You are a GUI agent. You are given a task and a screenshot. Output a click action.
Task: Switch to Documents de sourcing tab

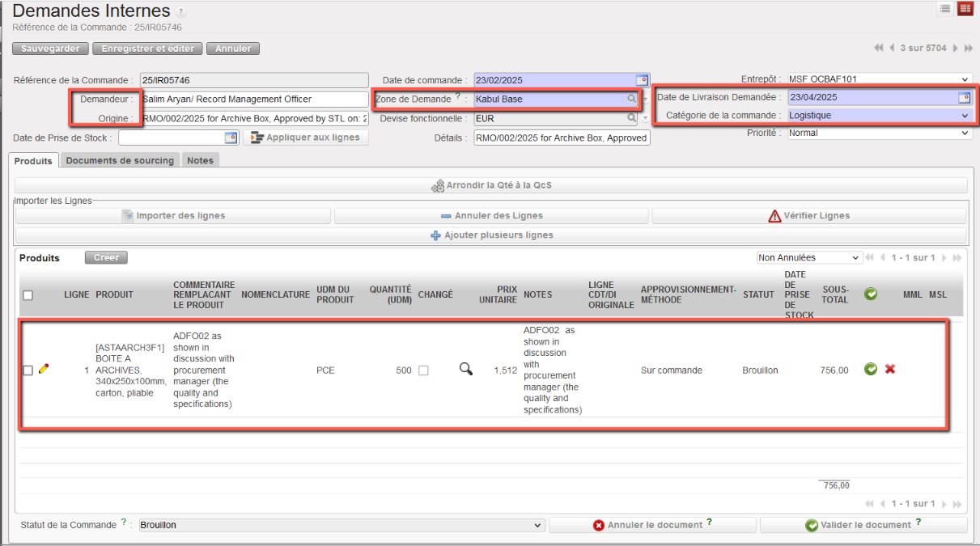pos(120,161)
